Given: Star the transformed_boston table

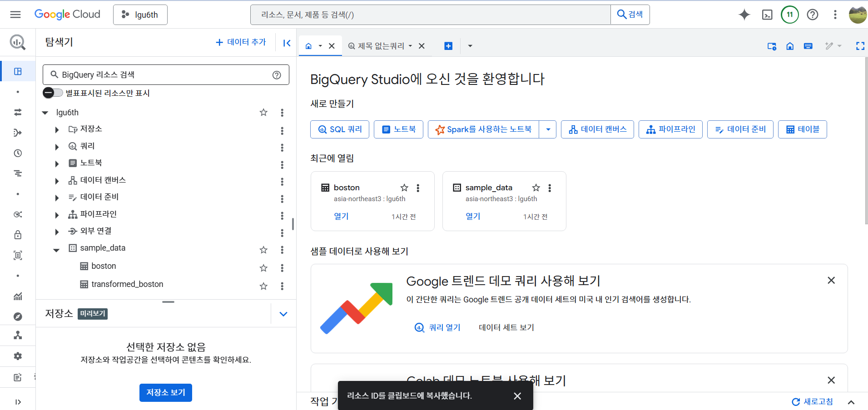Looking at the screenshot, I should pyautogui.click(x=263, y=286).
